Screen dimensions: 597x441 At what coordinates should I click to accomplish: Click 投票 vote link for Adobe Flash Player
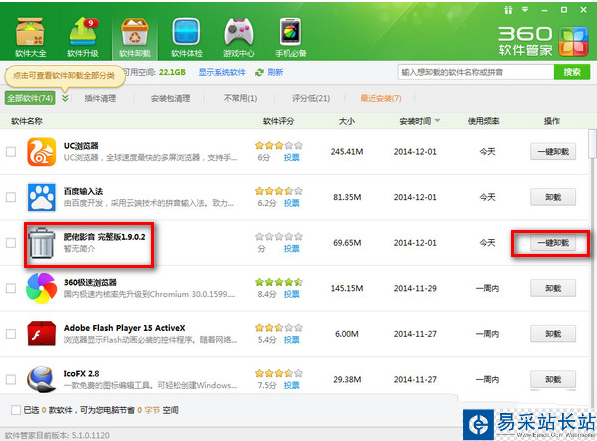click(x=291, y=340)
